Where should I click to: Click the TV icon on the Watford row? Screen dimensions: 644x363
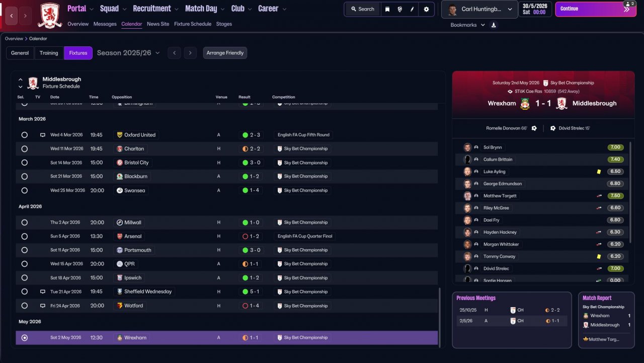pyautogui.click(x=43, y=306)
